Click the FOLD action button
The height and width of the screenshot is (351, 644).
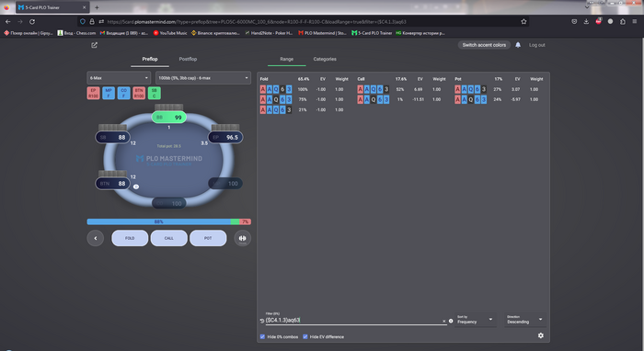130,238
